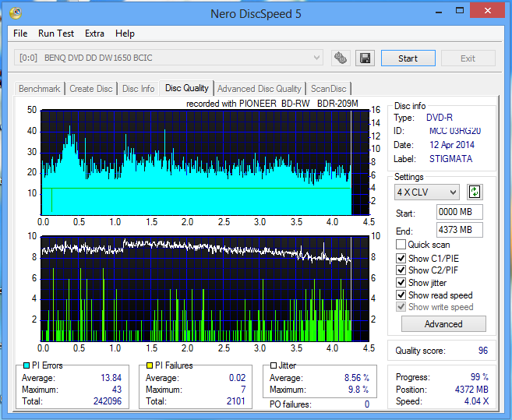The image size is (512, 420).
Task: Open the Run Test menu
Action: [56, 34]
